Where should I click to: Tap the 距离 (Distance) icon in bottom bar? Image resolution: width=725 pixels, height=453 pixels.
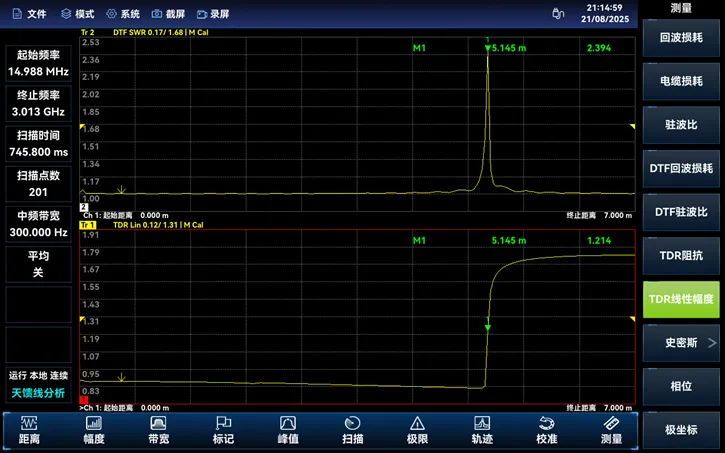[x=28, y=424]
